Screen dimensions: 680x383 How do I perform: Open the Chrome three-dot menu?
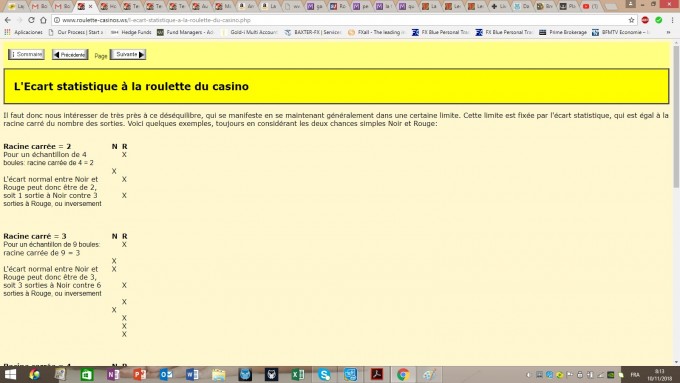(x=672, y=20)
